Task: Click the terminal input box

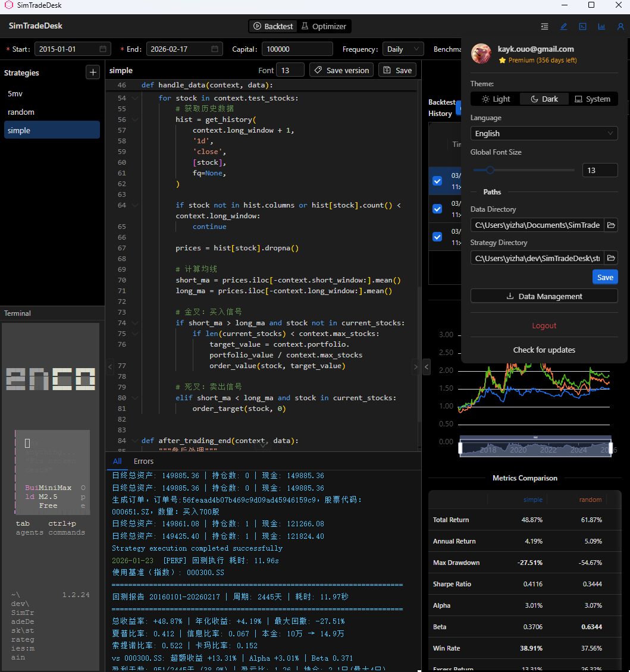Action: click(52, 472)
